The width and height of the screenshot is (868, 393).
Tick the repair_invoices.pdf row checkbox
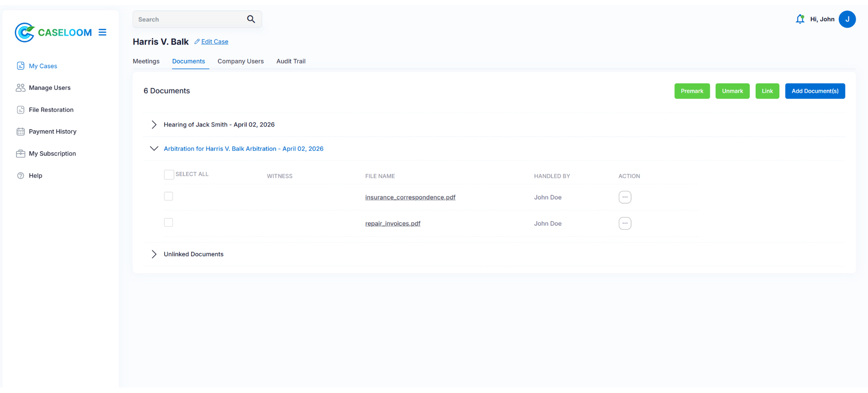click(x=168, y=222)
